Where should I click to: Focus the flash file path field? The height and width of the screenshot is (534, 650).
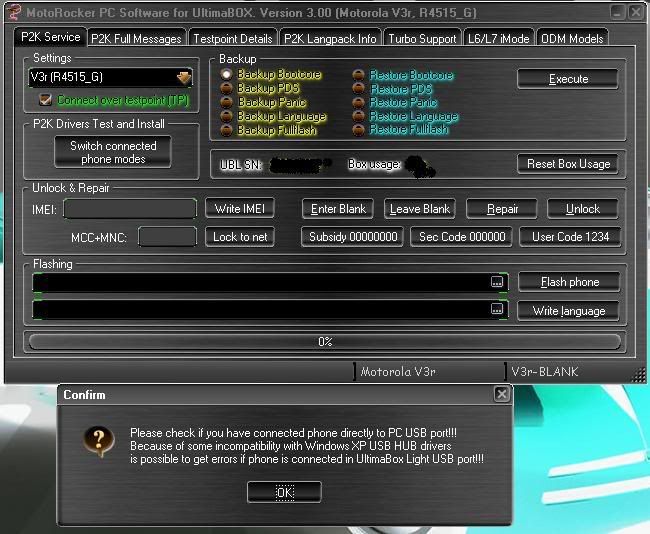click(x=270, y=283)
